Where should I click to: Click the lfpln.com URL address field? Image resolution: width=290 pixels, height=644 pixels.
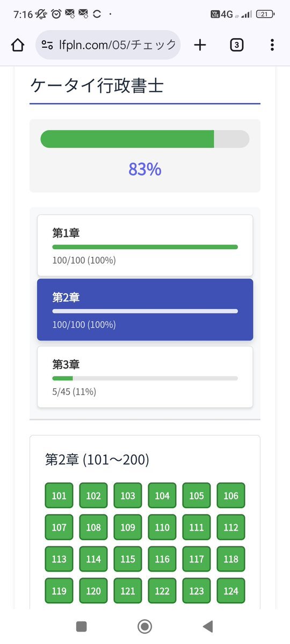point(108,45)
